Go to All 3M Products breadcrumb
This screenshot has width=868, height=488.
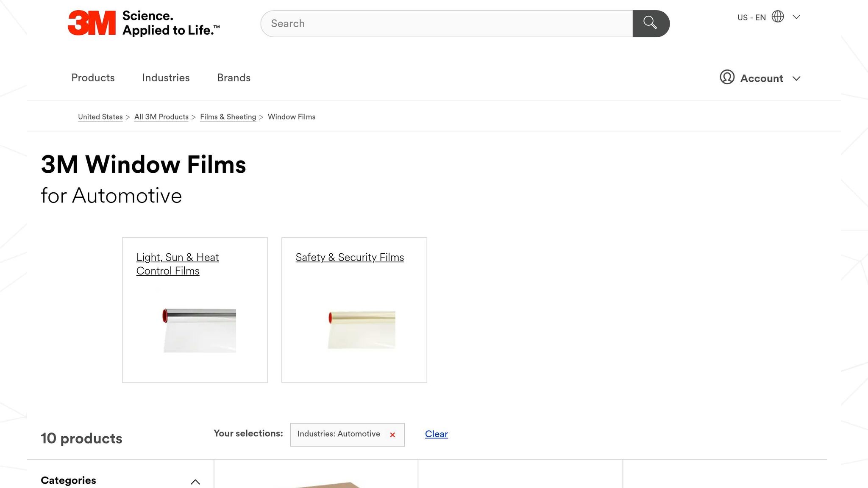pos(161,117)
